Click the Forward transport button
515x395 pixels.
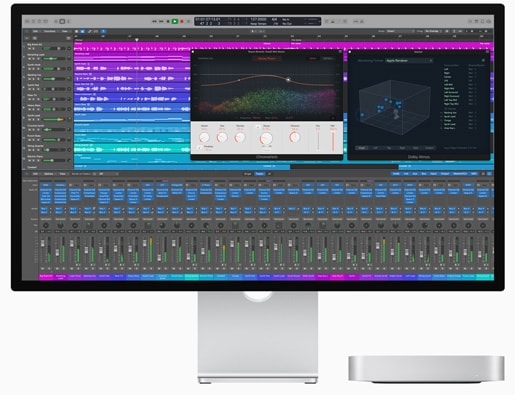161,21
